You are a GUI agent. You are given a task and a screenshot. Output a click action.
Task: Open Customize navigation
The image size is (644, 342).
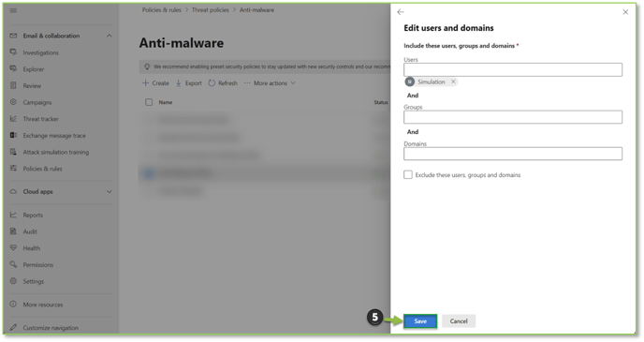click(51, 328)
